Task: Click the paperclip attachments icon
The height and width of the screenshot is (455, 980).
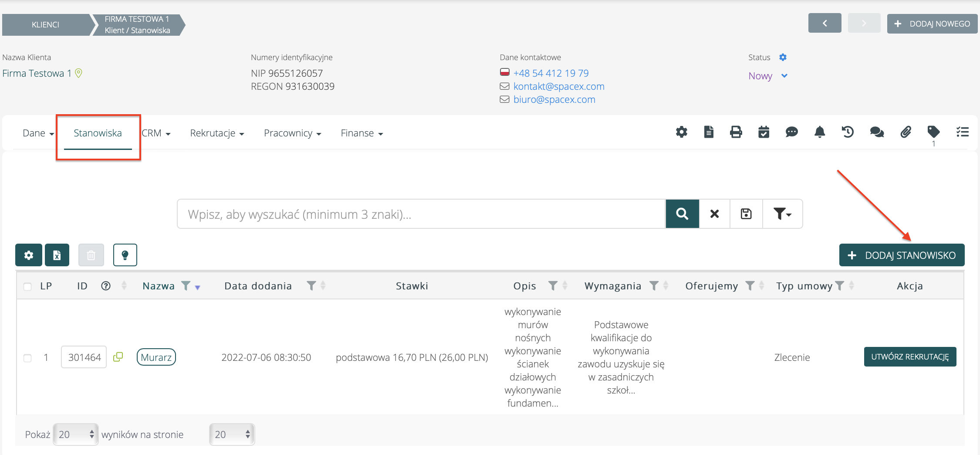Action: pyautogui.click(x=906, y=132)
